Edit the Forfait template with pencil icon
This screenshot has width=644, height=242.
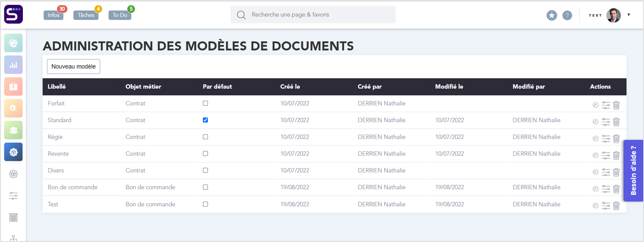pyautogui.click(x=595, y=105)
